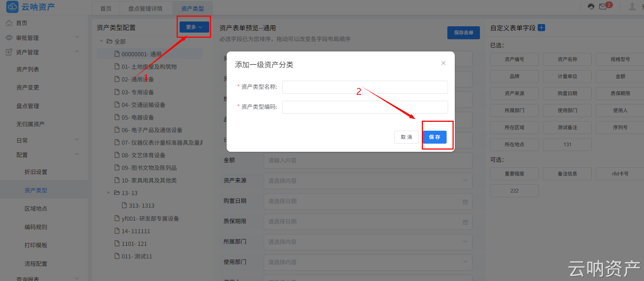Image resolution: width=644 pixels, height=281 pixels.
Task: Open the 使用部门 select dropdown
Action: click(368, 262)
